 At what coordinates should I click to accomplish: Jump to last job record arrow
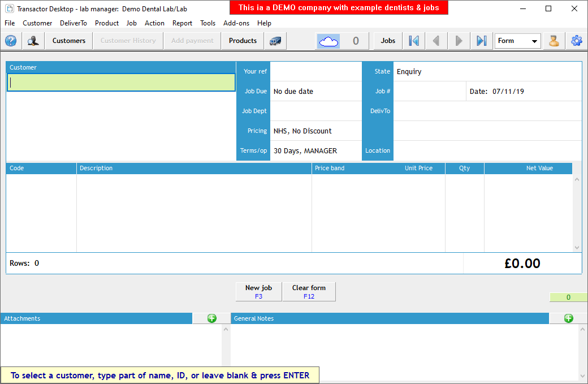(x=481, y=41)
